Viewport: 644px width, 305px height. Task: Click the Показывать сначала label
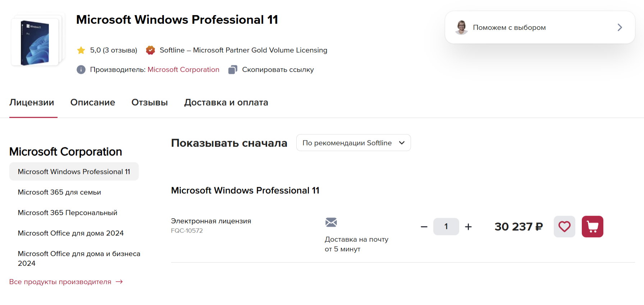[229, 143]
